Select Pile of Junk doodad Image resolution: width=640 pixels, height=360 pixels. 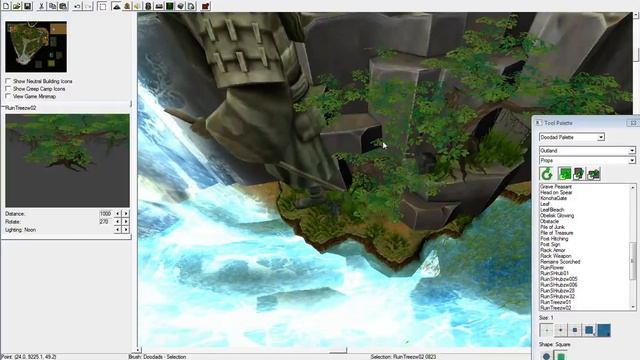click(552, 227)
